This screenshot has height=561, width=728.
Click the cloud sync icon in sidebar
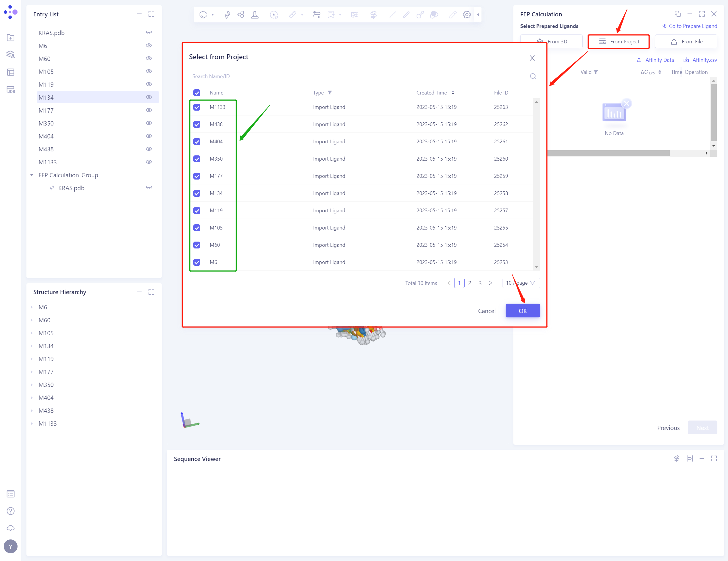(x=11, y=528)
